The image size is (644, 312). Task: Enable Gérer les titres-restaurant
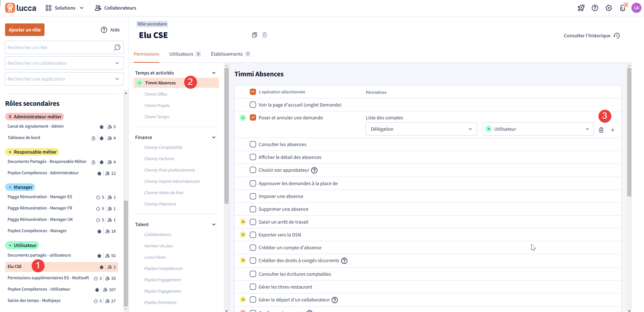click(x=253, y=287)
